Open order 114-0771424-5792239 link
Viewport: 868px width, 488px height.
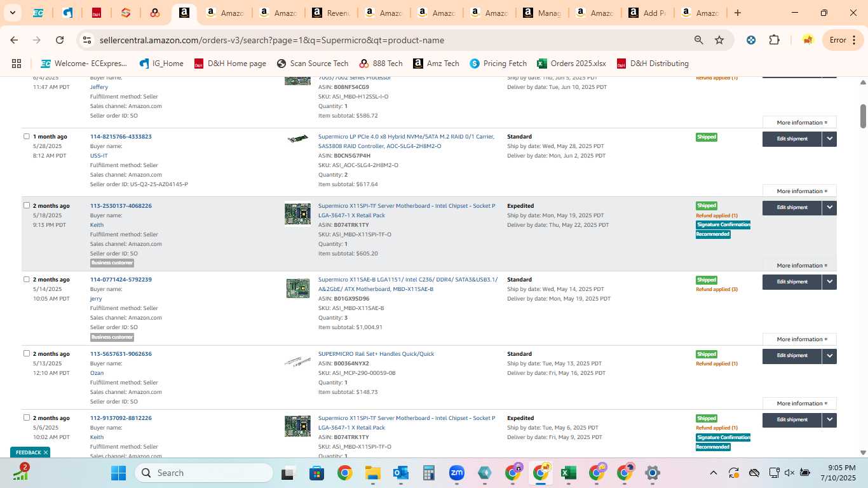pos(121,280)
